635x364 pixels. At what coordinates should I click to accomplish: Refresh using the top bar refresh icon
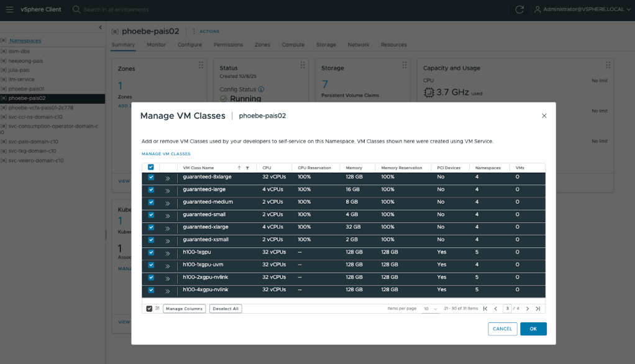click(x=519, y=9)
